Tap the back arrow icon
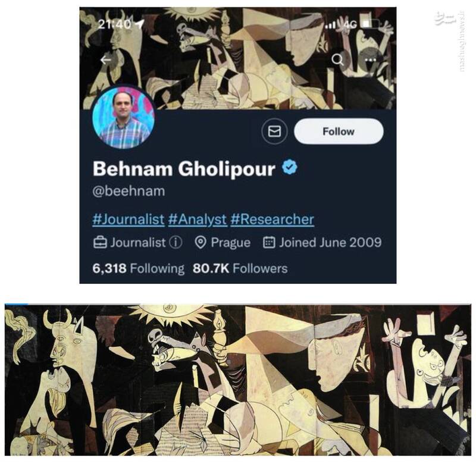 pos(105,60)
